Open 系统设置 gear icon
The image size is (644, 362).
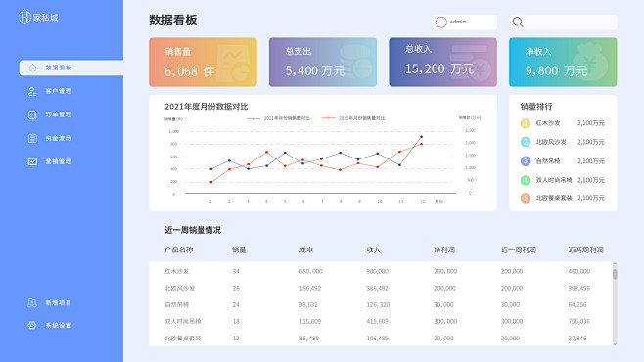tap(32, 325)
